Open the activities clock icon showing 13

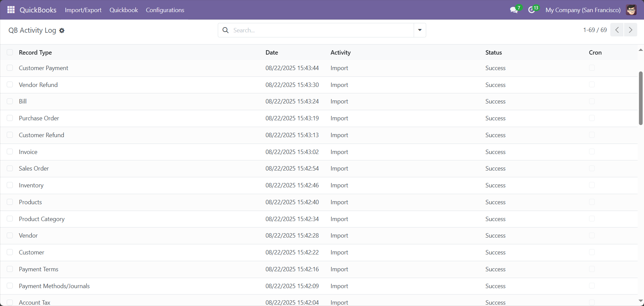click(533, 10)
